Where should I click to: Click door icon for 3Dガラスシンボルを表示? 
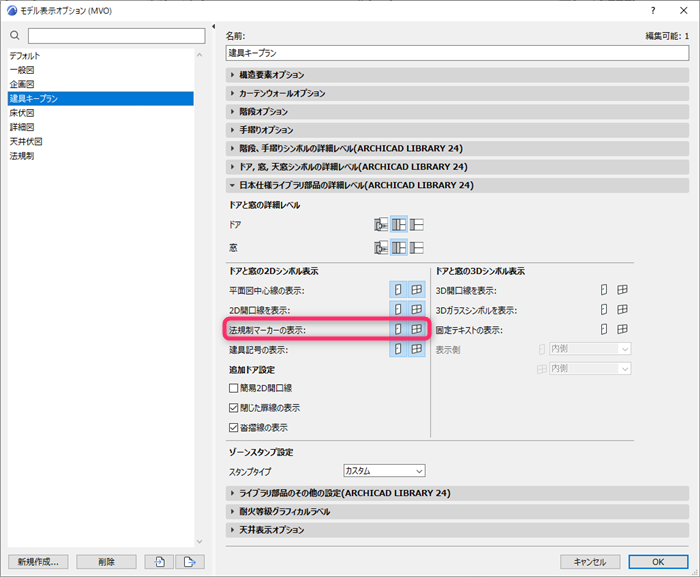pos(604,309)
